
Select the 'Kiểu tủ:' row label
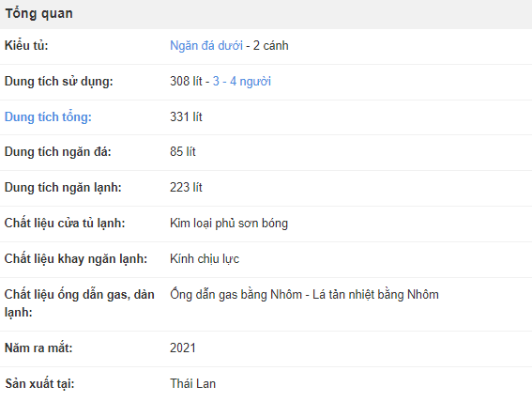coord(26,45)
